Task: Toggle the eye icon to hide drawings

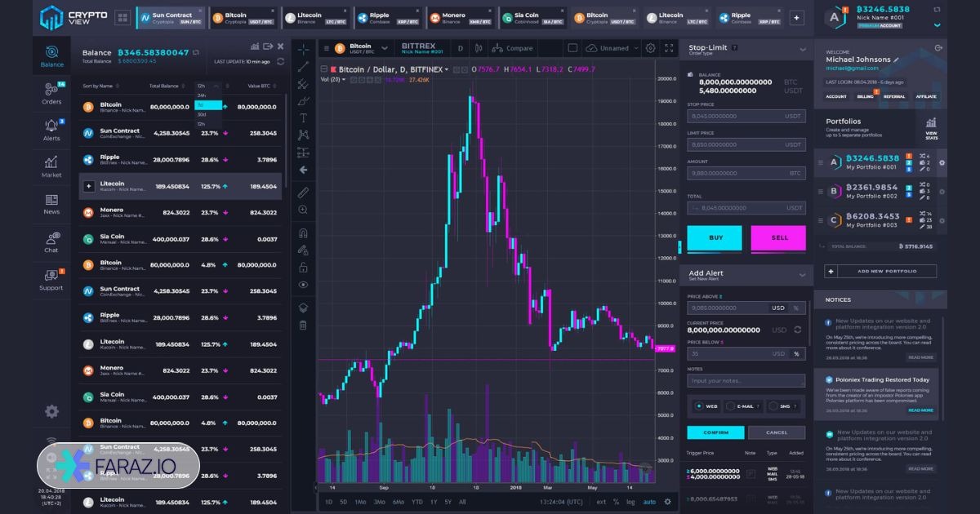Action: pyautogui.click(x=304, y=283)
